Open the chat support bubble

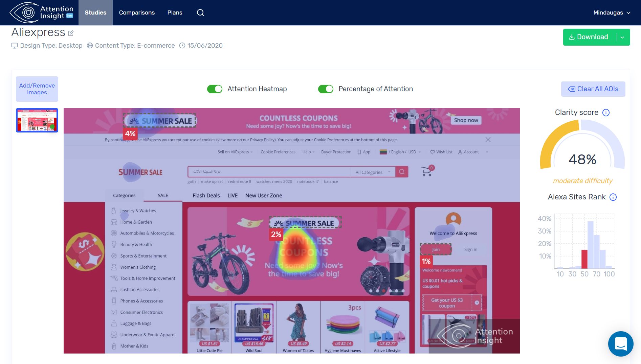[621, 344]
